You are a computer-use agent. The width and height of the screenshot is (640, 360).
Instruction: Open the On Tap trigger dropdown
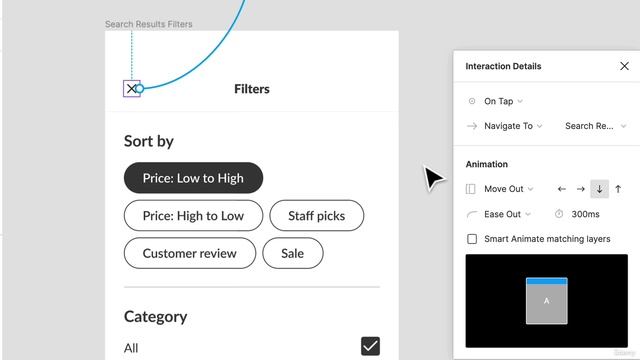[x=503, y=101]
